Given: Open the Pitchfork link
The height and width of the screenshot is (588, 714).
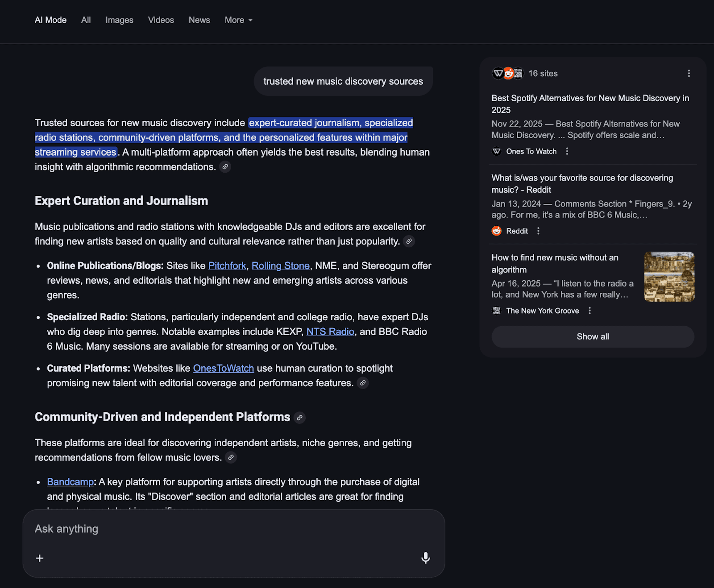Looking at the screenshot, I should coord(227,266).
